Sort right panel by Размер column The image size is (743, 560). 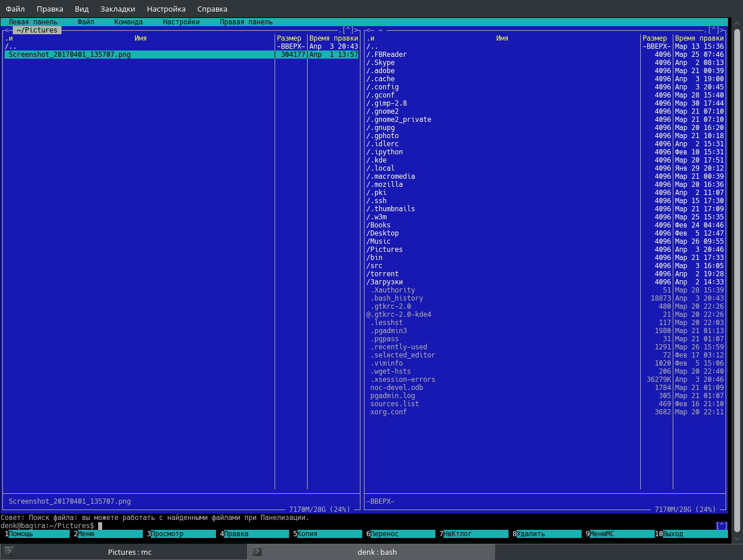(x=655, y=38)
